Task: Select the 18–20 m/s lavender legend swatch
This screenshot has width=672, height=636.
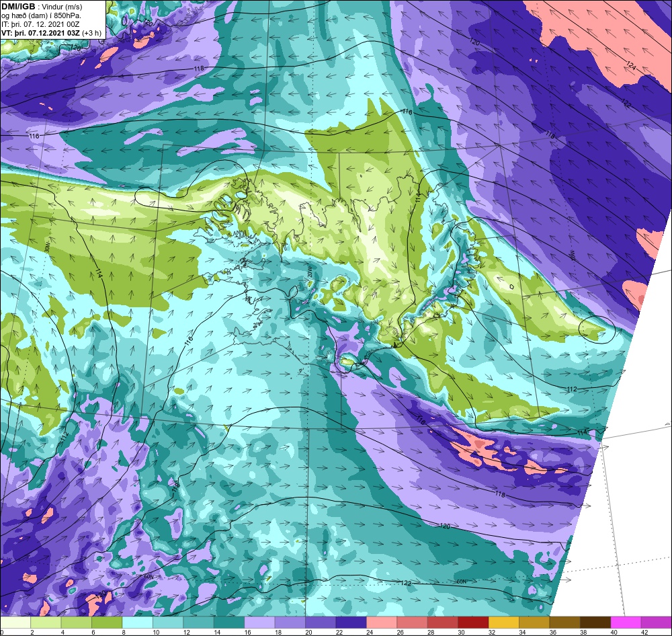Action: (290, 623)
